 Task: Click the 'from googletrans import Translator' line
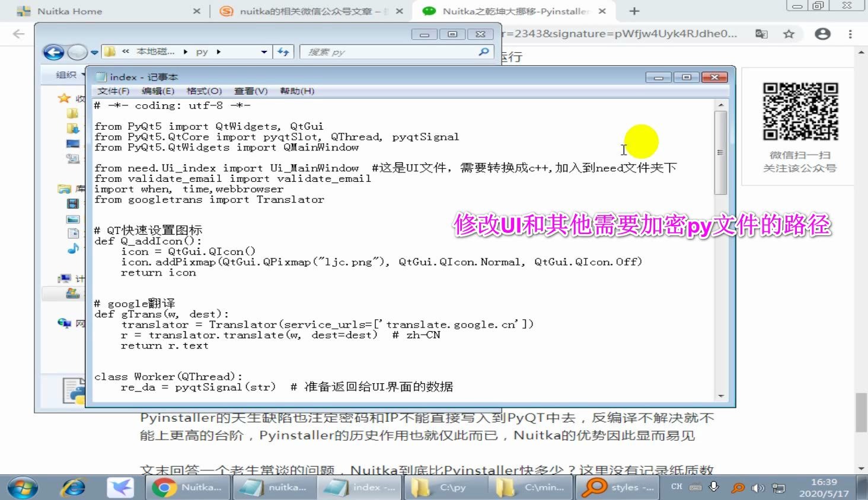(x=209, y=200)
